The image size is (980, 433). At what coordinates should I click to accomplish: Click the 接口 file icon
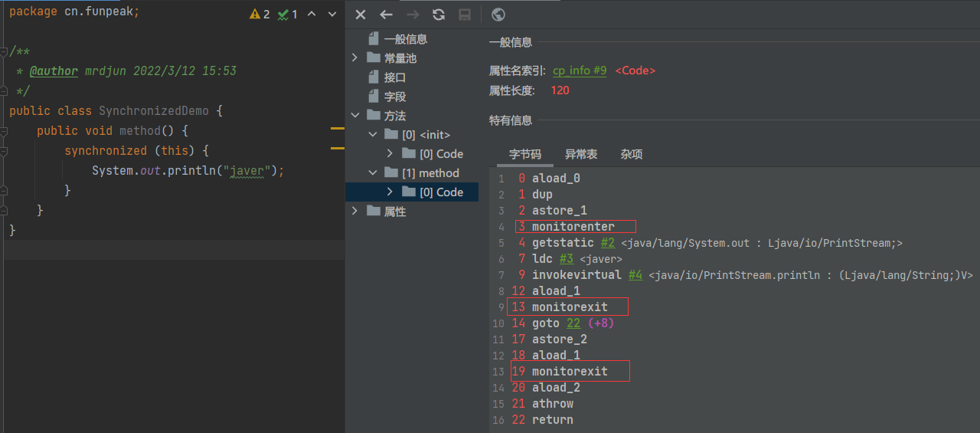[x=374, y=77]
